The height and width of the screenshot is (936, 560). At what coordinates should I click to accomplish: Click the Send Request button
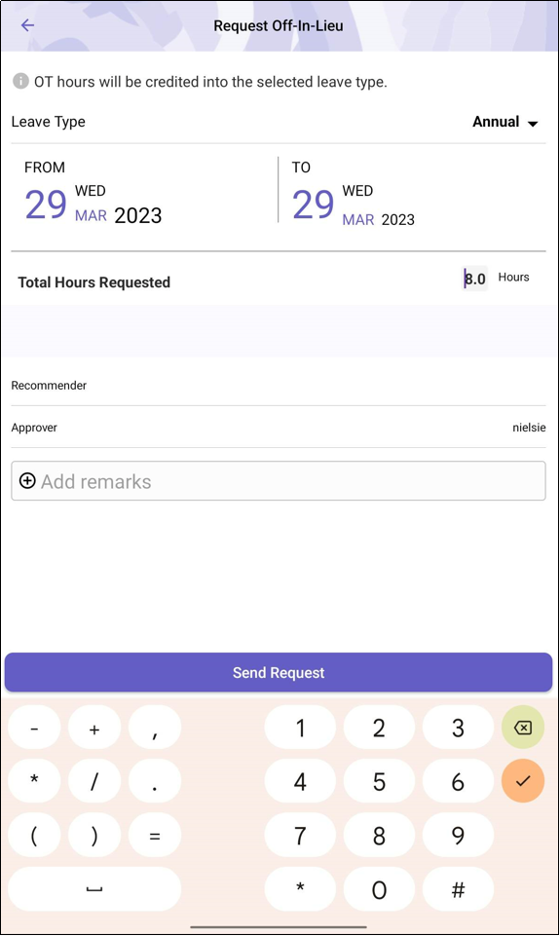279,672
